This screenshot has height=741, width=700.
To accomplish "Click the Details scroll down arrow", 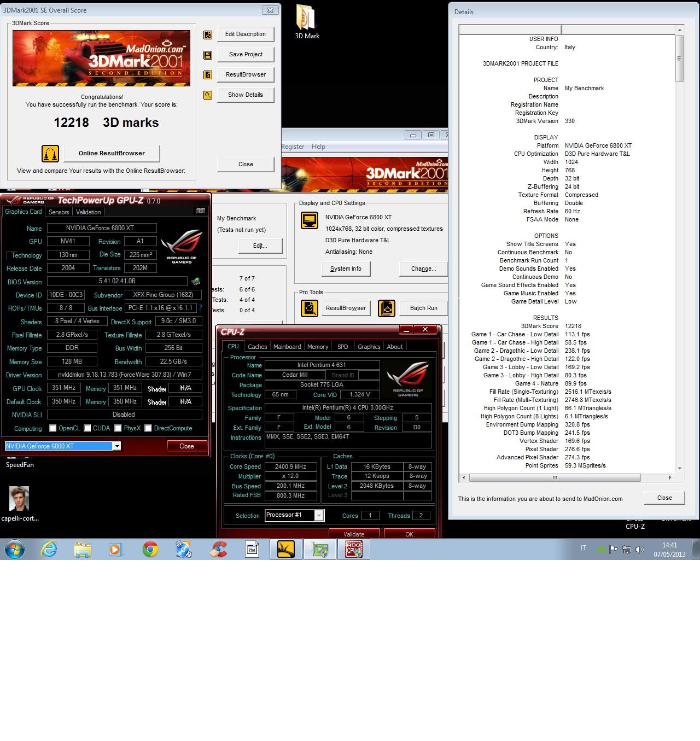I will 679,468.
